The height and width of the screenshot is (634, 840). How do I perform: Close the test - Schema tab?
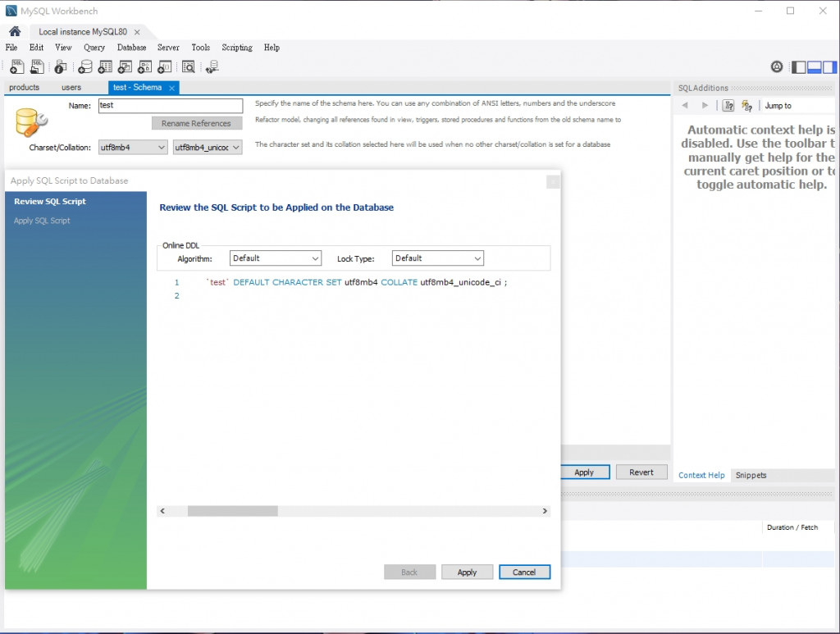point(171,88)
